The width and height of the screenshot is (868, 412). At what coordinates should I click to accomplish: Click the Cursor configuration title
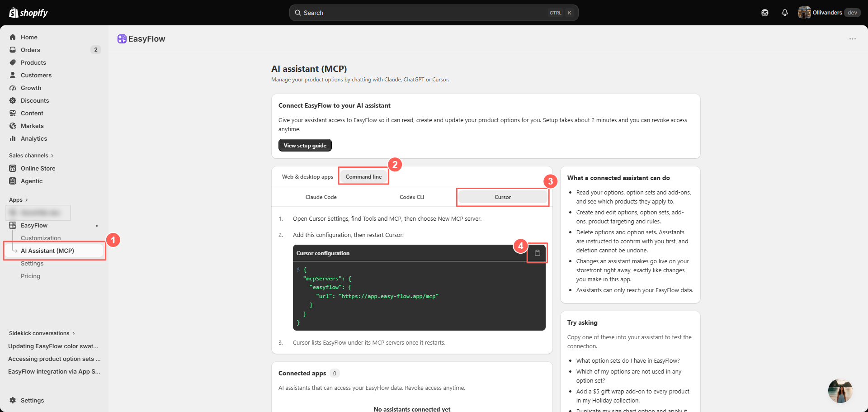pyautogui.click(x=323, y=253)
